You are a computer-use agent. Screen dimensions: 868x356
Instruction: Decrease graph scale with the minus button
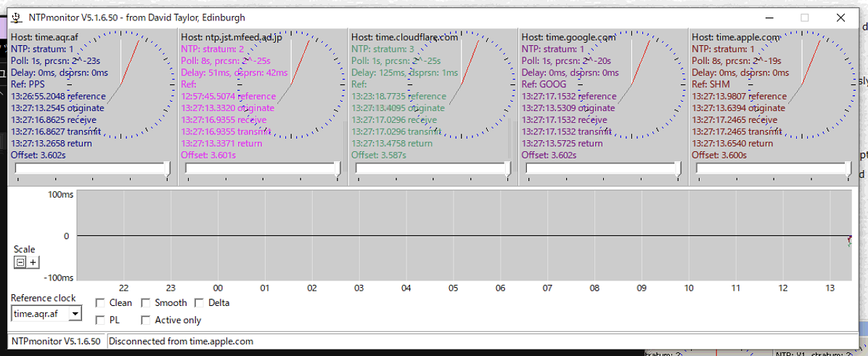point(20,262)
